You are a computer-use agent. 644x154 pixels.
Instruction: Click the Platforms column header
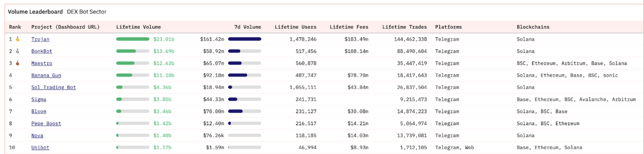pos(449,27)
